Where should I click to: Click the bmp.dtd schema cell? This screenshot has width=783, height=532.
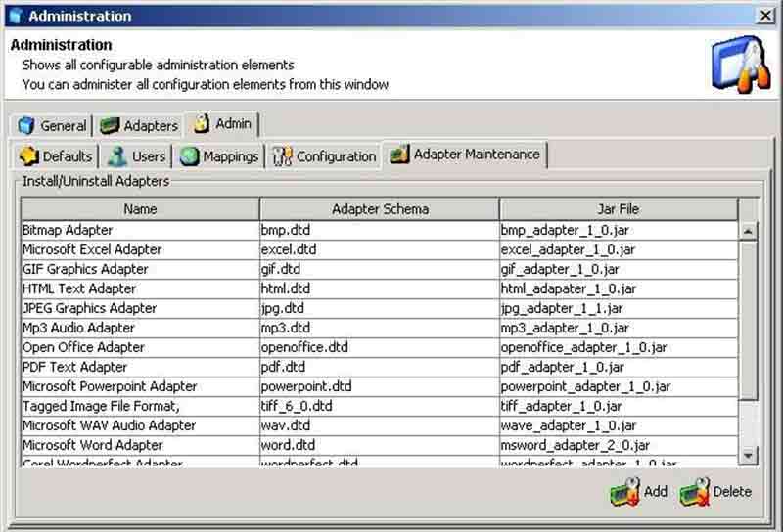pos(379,230)
